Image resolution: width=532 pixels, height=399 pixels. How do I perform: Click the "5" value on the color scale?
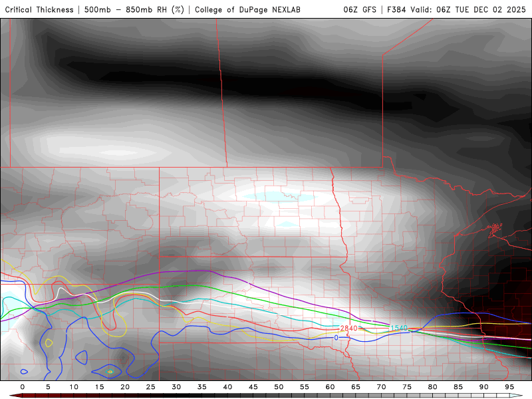pos(48,387)
